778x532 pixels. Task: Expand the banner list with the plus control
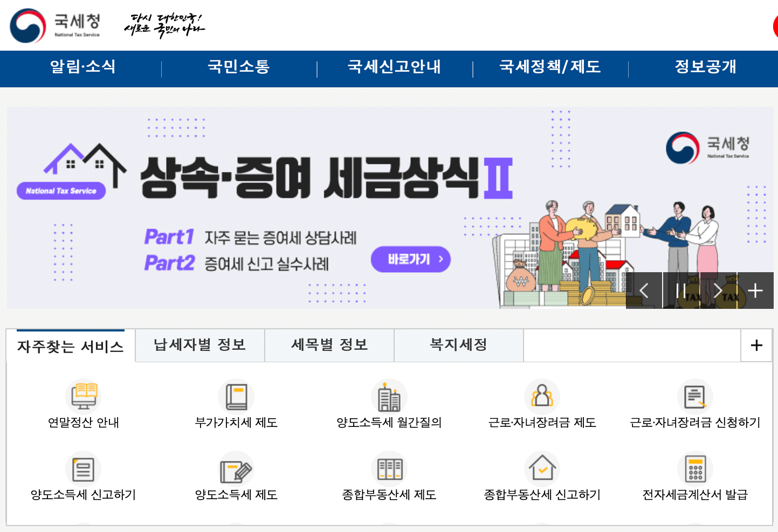pyautogui.click(x=755, y=291)
